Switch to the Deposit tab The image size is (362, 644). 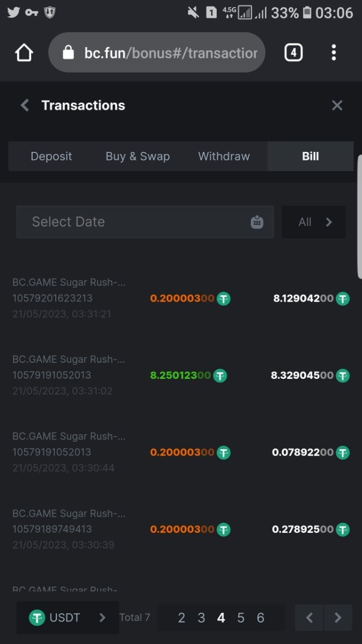click(x=51, y=156)
